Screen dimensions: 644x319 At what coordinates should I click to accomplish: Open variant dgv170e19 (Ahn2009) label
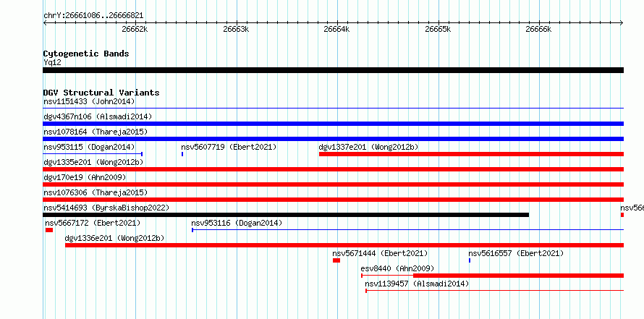[x=85, y=177]
